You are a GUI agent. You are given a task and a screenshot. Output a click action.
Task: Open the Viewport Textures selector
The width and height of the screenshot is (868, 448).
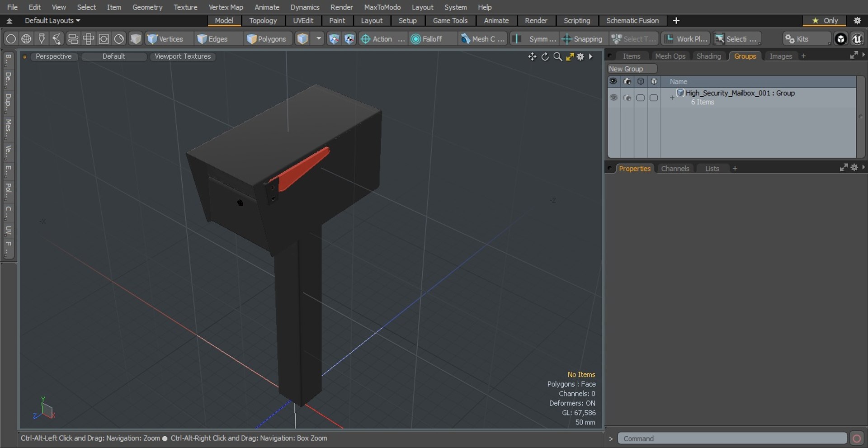coord(183,57)
